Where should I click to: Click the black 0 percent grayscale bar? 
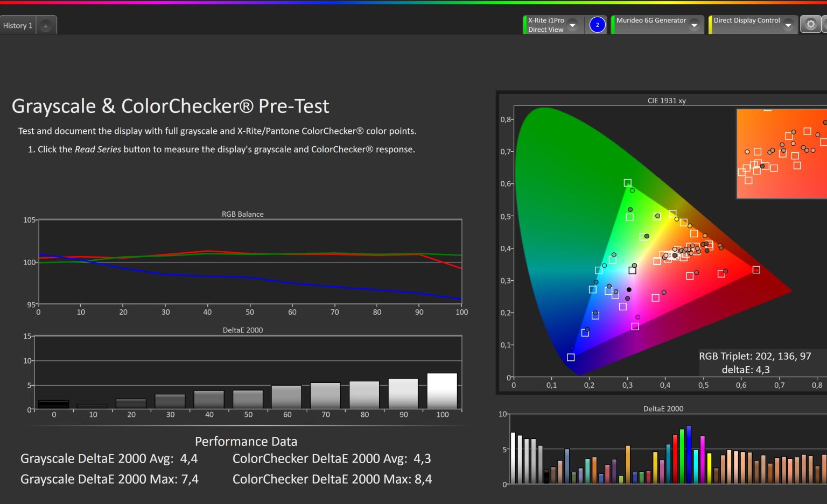pos(54,404)
